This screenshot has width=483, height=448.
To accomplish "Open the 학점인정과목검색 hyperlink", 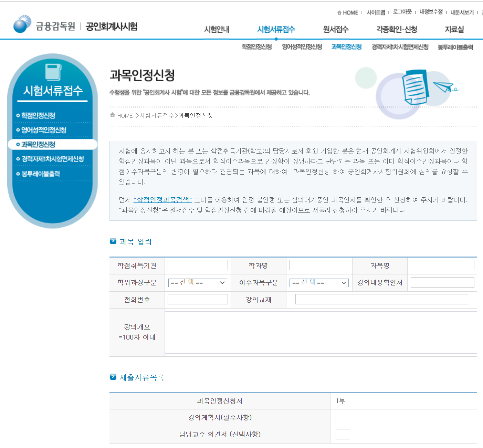I will pos(162,200).
